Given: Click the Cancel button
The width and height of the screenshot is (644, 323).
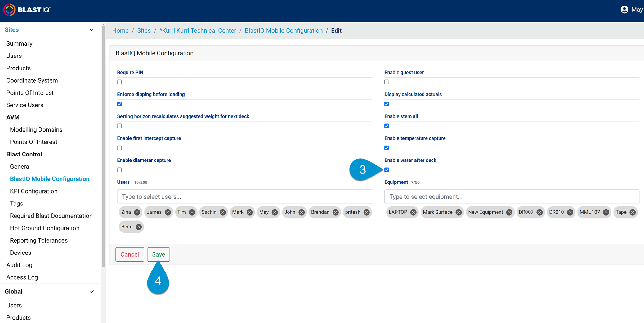Looking at the screenshot, I should [130, 254].
